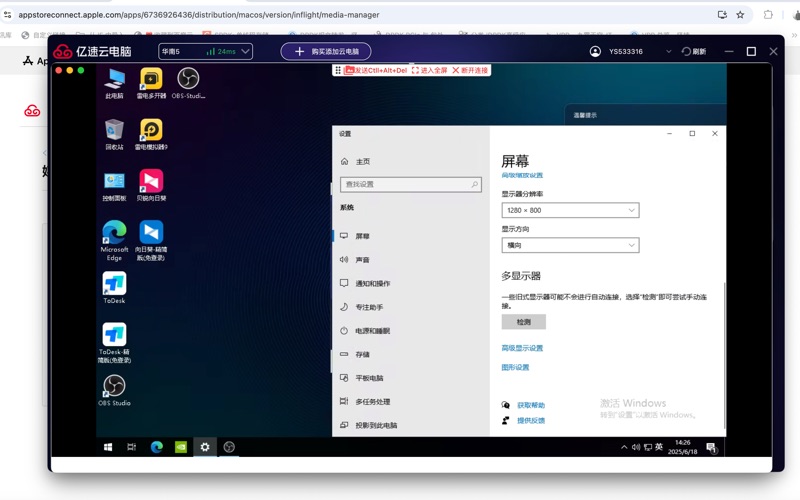Open the 1280 × 800 resolution dropdown

click(x=570, y=210)
